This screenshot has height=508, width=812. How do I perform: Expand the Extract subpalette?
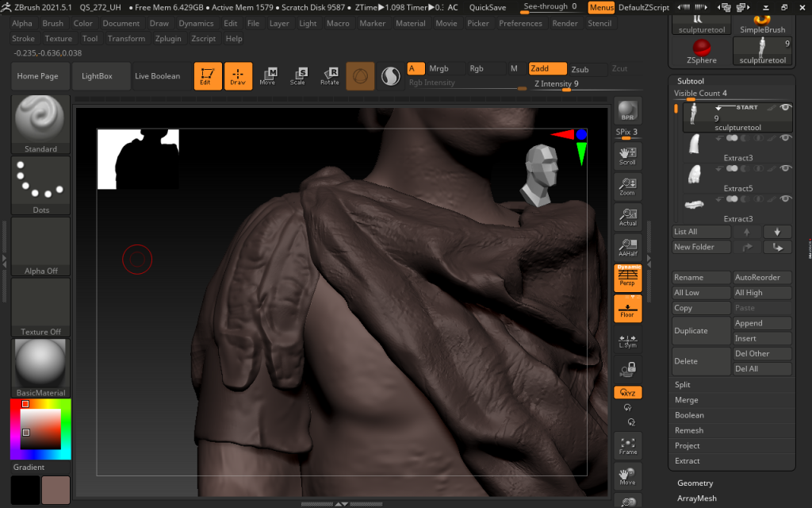point(688,461)
